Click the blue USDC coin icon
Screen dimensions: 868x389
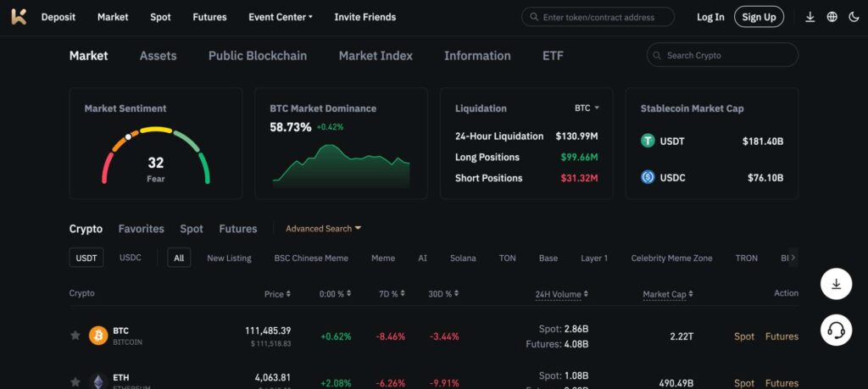(x=648, y=178)
